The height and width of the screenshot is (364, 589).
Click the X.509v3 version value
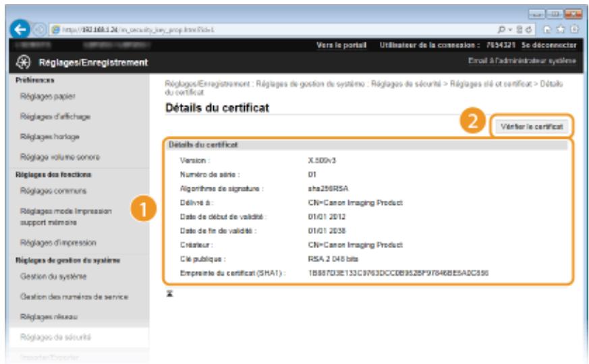tap(322, 160)
